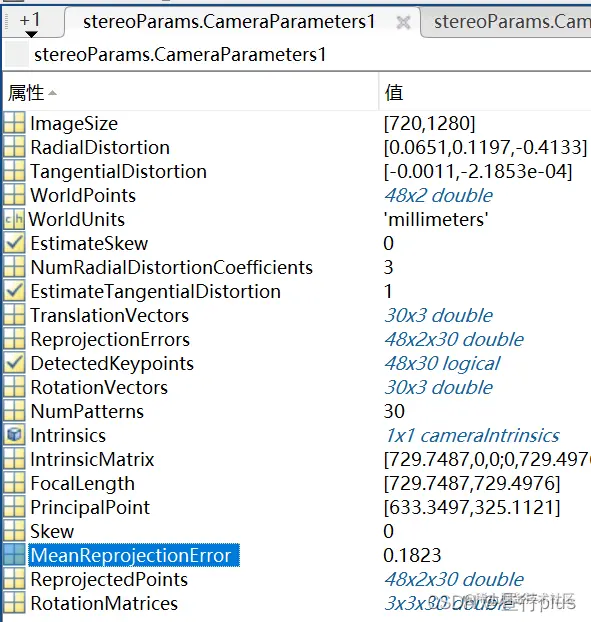This screenshot has width=591, height=622.
Task: Click the EstimateSkew logical checkmark icon
Action: tap(14, 243)
